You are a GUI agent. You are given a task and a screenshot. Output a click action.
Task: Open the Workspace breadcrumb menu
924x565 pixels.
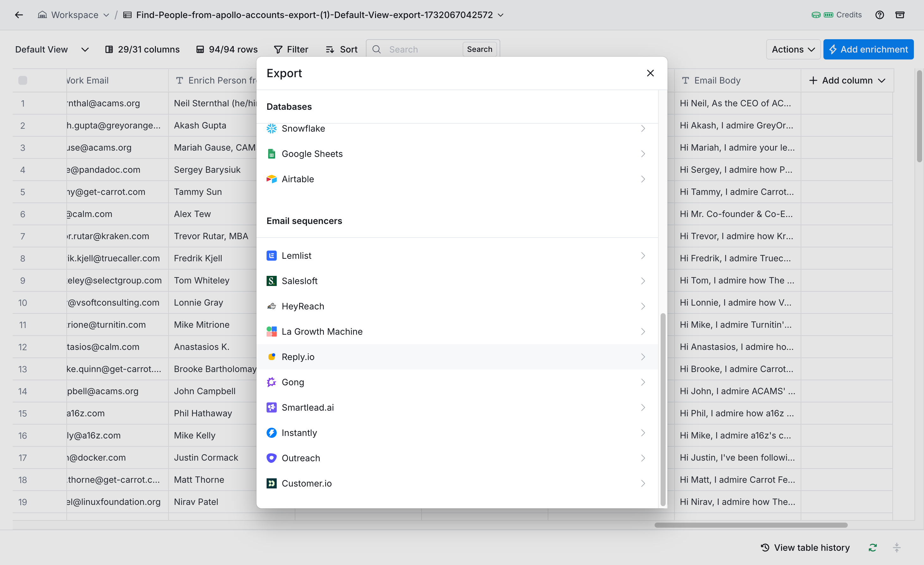point(74,15)
